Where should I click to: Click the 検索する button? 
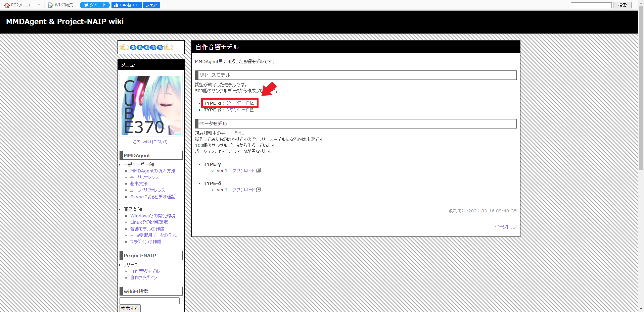click(x=130, y=308)
